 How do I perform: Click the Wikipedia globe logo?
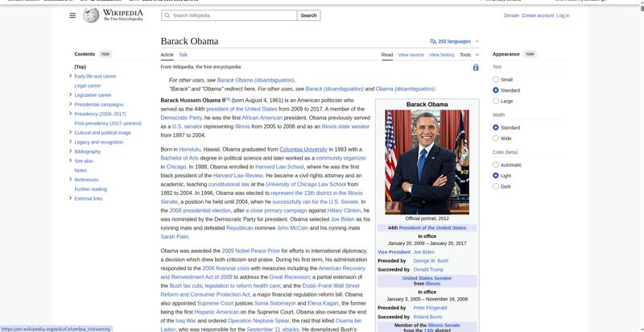[x=91, y=15]
